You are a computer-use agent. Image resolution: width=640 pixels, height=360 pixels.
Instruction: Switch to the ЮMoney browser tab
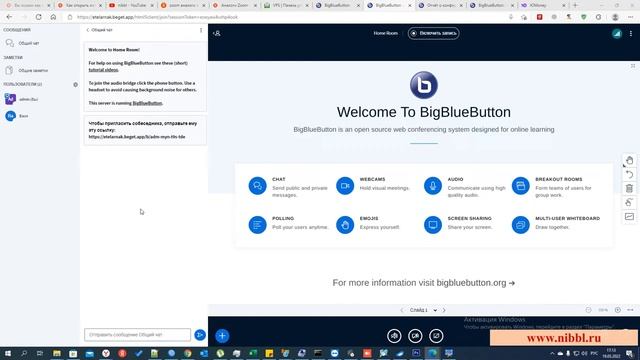[x=543, y=6]
